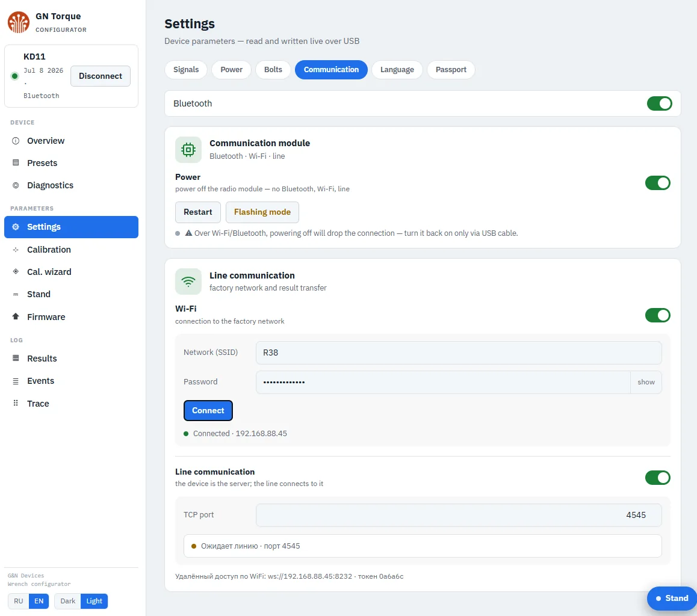Open the Events log
The image size is (697, 616).
click(x=71, y=381)
